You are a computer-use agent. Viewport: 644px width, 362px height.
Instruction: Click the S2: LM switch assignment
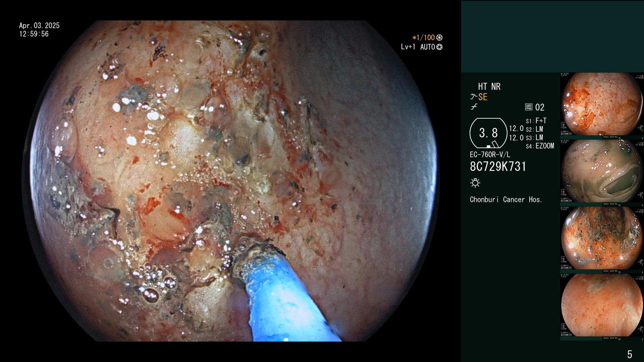534,129
